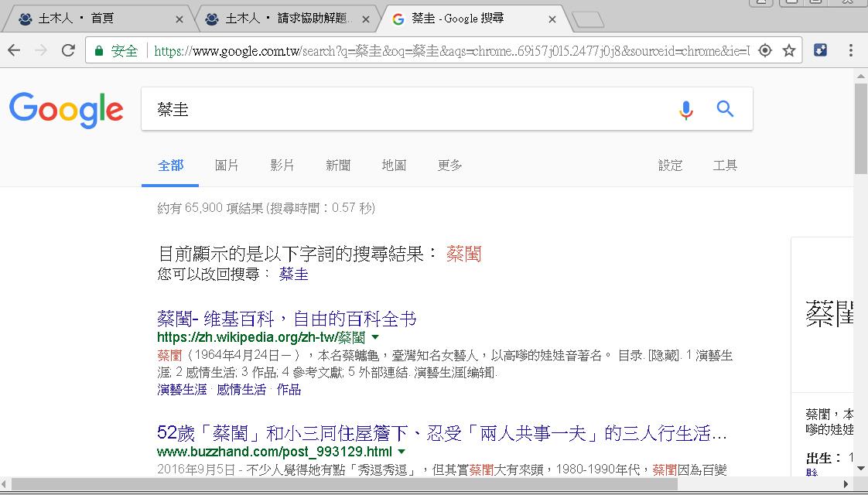Viewport: 868px width, 495px height.
Task: Close the 土木人 請求協助解題 tab
Action: tap(366, 19)
